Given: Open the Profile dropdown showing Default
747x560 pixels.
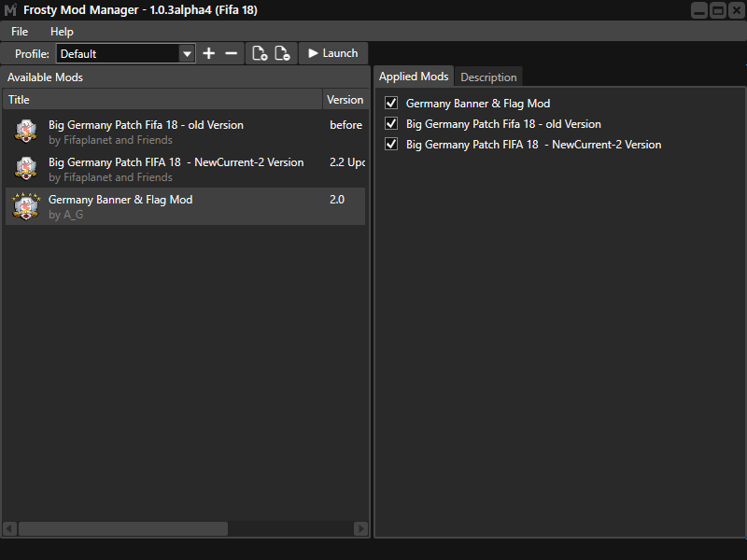Looking at the screenshot, I should point(126,53).
